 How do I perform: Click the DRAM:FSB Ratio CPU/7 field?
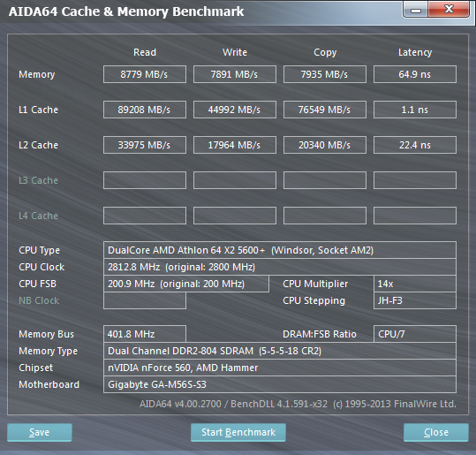click(415, 334)
